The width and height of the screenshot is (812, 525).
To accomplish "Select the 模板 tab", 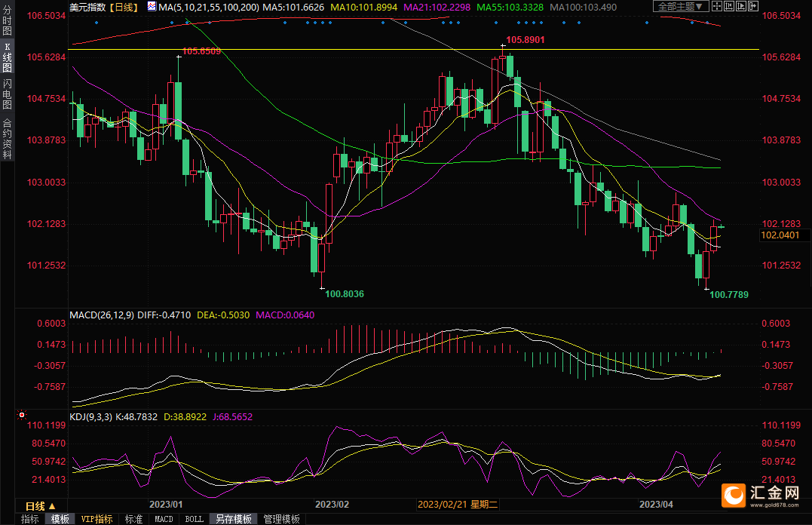I will click(60, 519).
